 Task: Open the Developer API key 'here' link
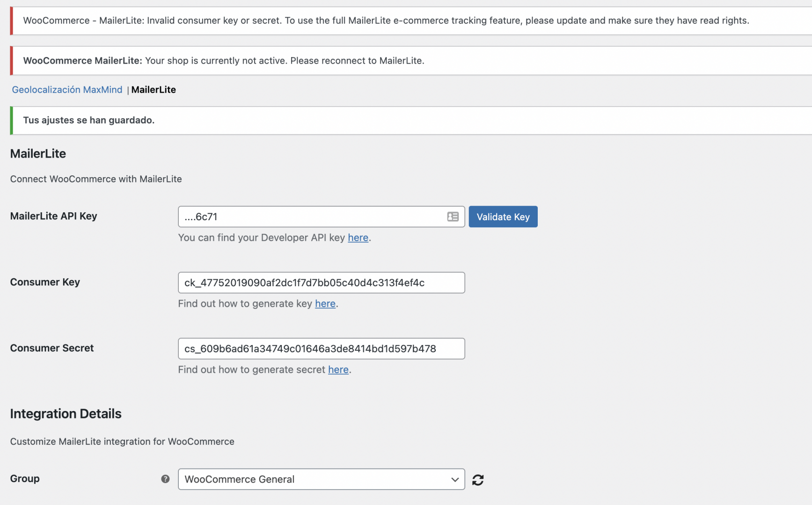[x=358, y=238]
